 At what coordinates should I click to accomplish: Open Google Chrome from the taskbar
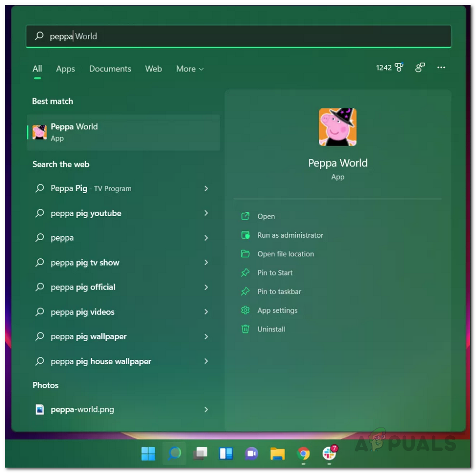[x=303, y=453]
